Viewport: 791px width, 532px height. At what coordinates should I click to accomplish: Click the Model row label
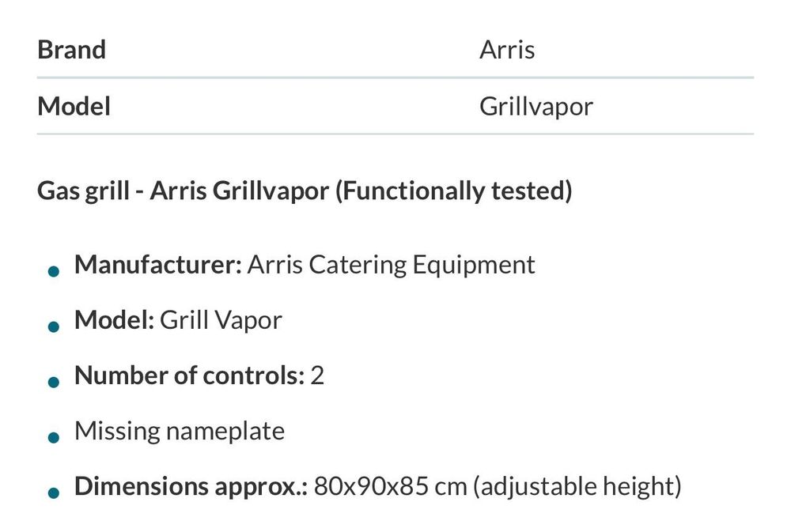click(74, 106)
